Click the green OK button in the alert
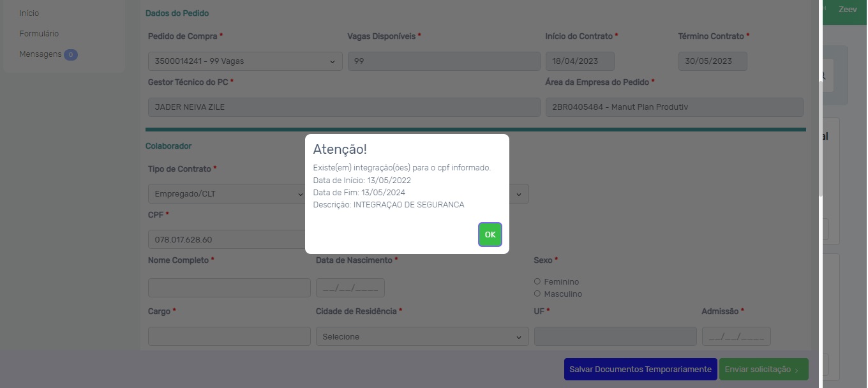This screenshot has height=388, width=868. (x=490, y=235)
